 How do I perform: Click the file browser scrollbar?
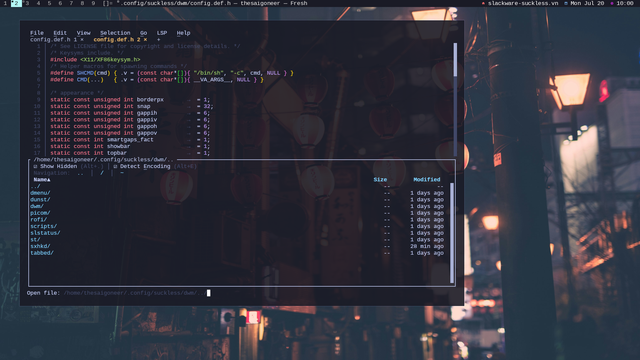click(451, 233)
